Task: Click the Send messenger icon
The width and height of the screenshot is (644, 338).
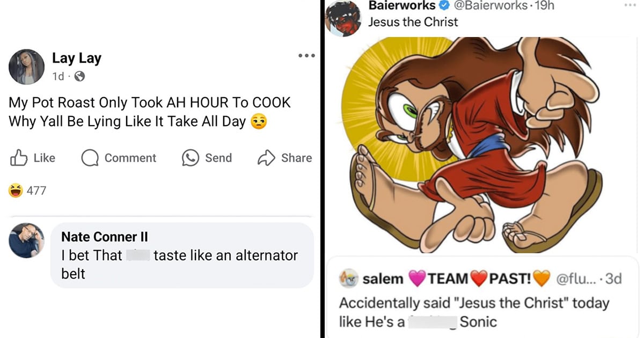Action: [x=191, y=158]
